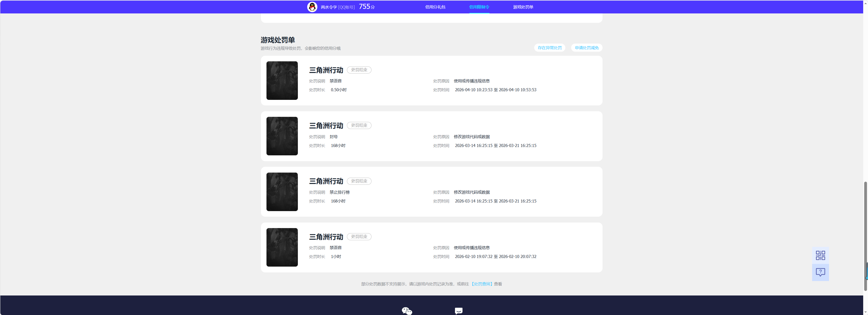Click 处罚结束 badge on the 0.50小时 card

click(359, 70)
